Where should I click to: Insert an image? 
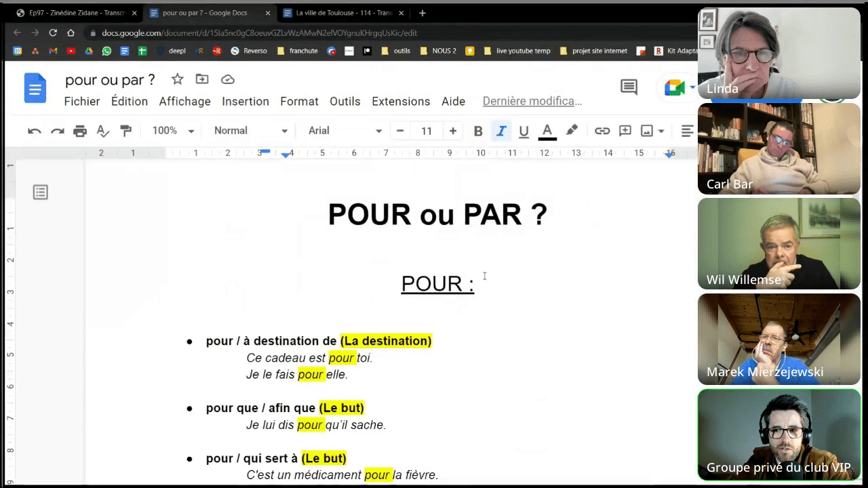(647, 131)
